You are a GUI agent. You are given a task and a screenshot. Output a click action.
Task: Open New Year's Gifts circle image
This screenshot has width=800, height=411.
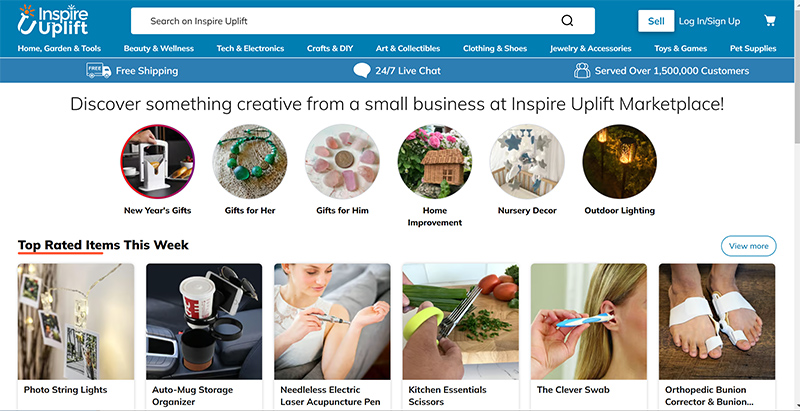(x=157, y=162)
